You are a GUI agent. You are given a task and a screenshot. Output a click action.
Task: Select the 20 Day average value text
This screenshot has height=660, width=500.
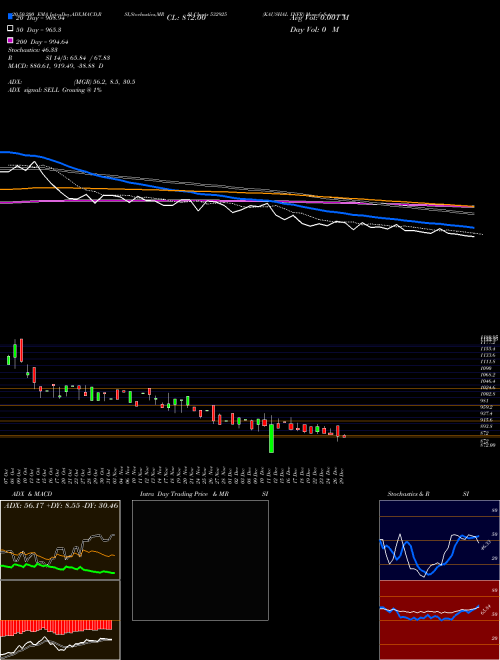click(40, 18)
